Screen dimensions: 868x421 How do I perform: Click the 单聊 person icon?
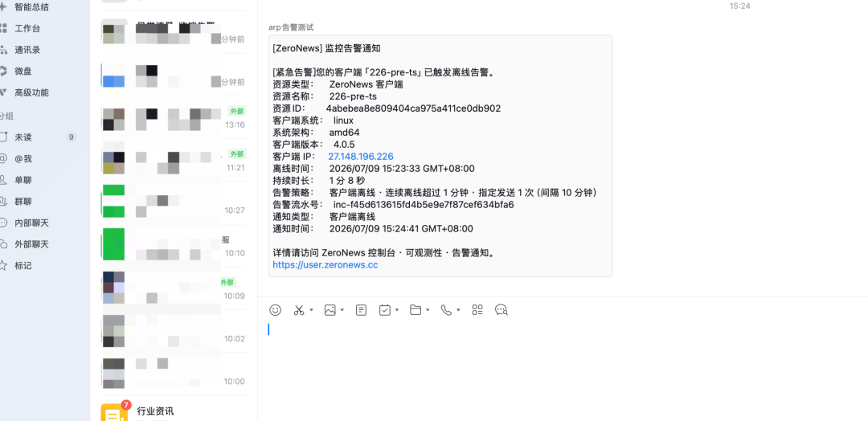(x=3, y=180)
